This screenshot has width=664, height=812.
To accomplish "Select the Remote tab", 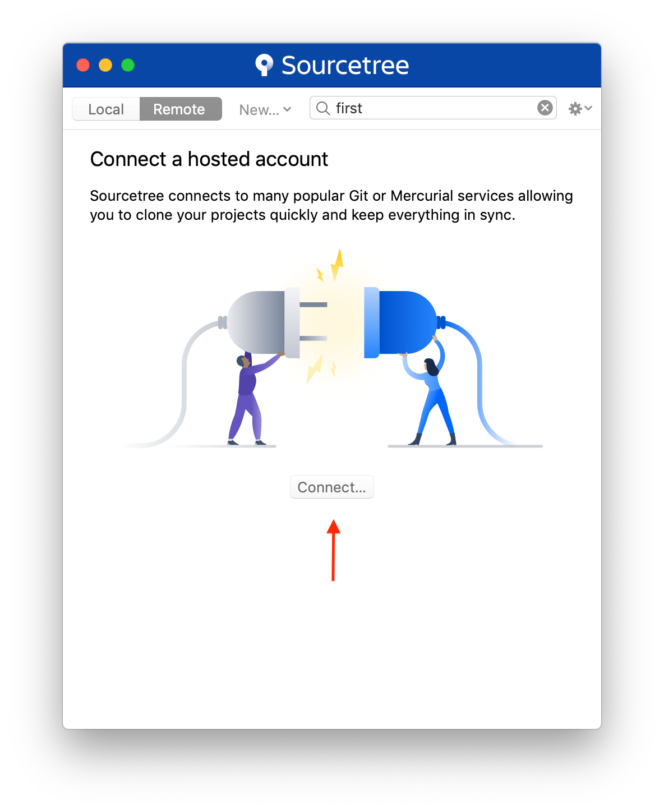I will coord(180,109).
